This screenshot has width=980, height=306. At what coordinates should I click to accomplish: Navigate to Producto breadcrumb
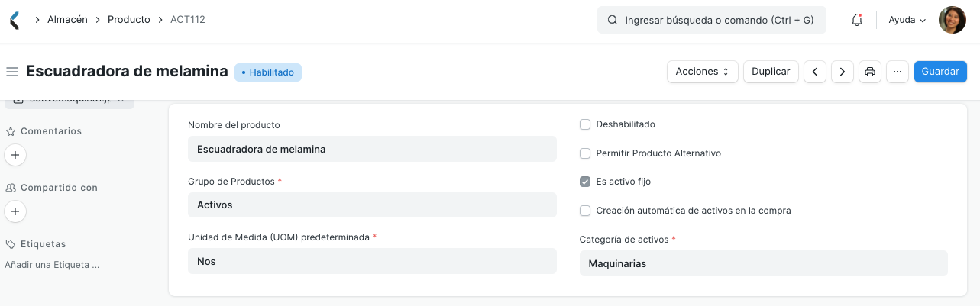(128, 20)
